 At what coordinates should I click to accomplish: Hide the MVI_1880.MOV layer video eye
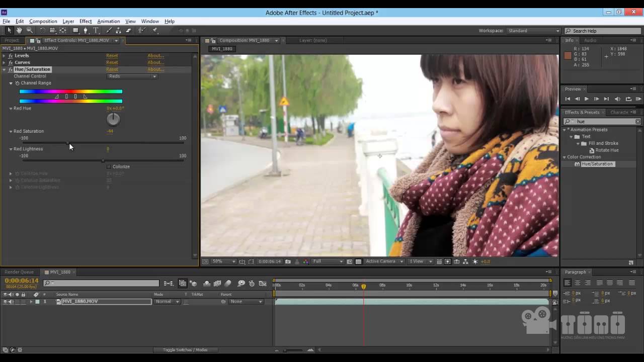5,302
